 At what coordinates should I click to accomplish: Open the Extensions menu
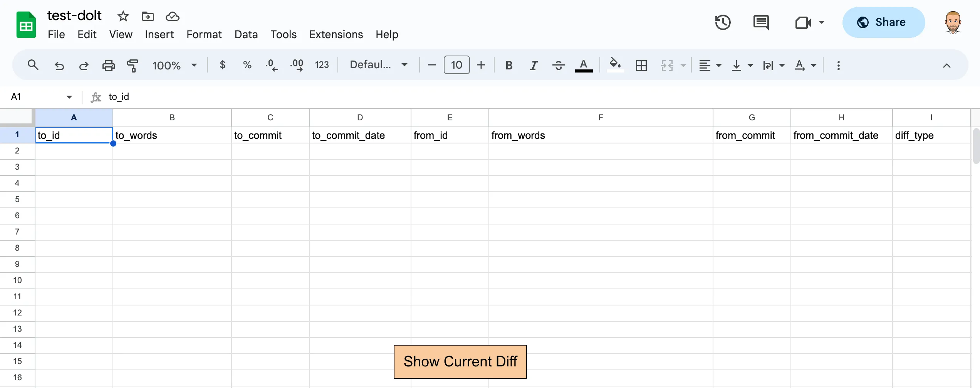[336, 34]
